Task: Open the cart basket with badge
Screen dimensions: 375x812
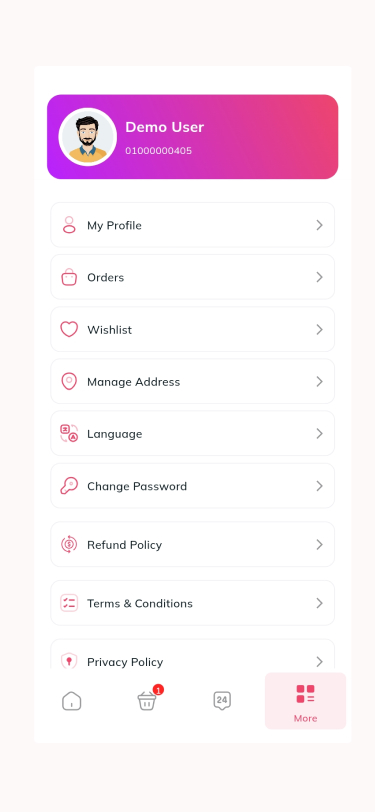Action: pos(148,700)
